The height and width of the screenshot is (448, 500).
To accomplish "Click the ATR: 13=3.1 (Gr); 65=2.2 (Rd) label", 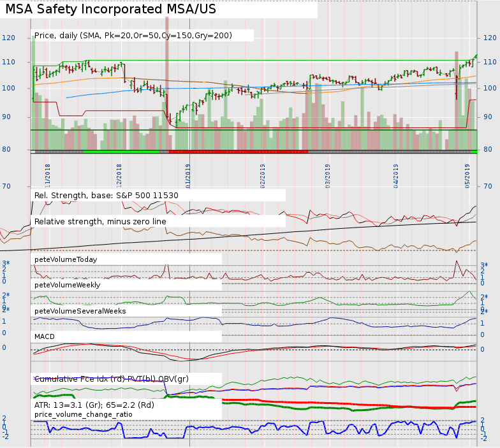I will [x=94, y=405].
